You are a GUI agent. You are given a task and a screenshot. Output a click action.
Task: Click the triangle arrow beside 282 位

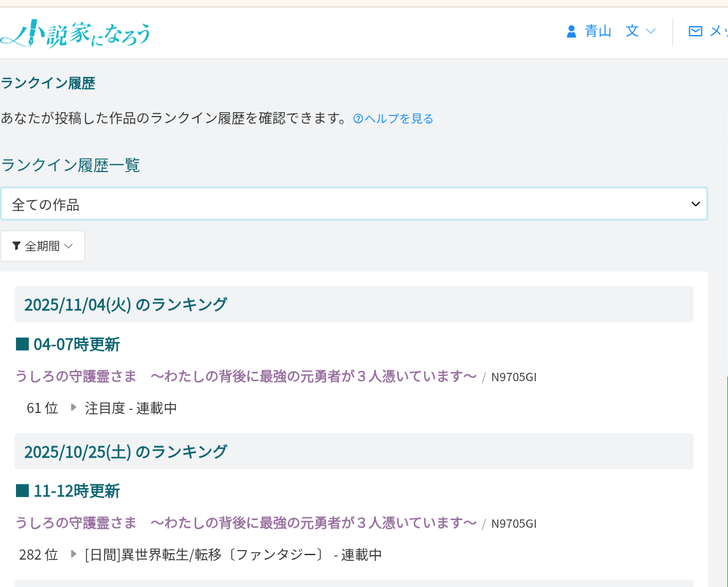pyautogui.click(x=73, y=554)
